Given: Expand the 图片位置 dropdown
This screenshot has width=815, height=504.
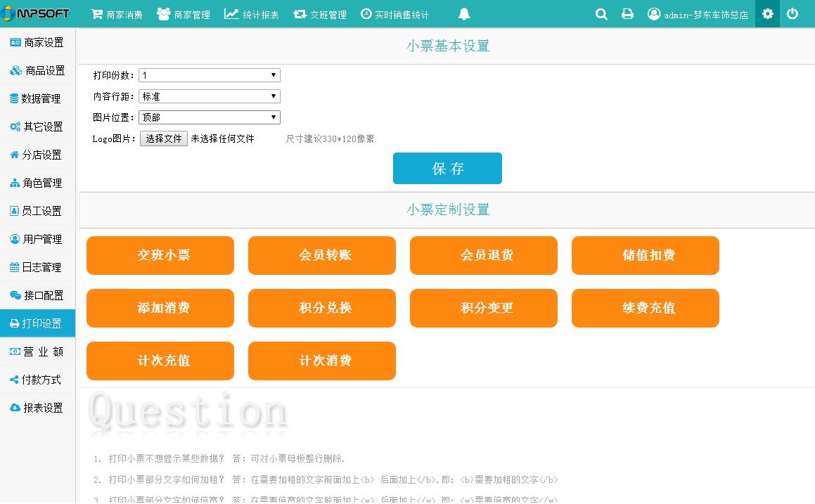Looking at the screenshot, I should click(209, 117).
